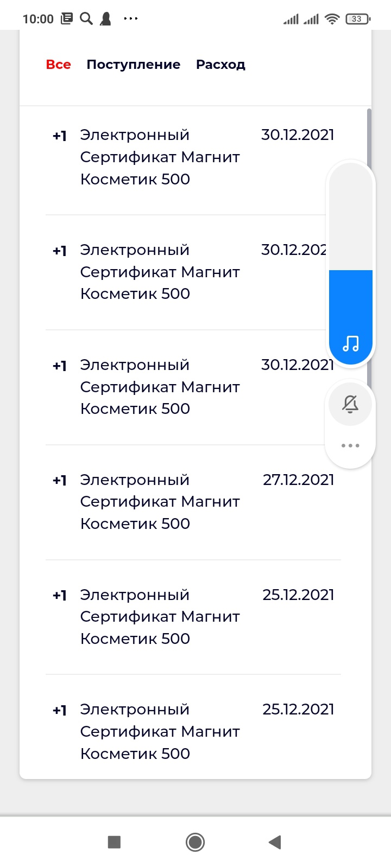Open recent apps with square button
This screenshot has height=868, width=391.
click(x=114, y=842)
